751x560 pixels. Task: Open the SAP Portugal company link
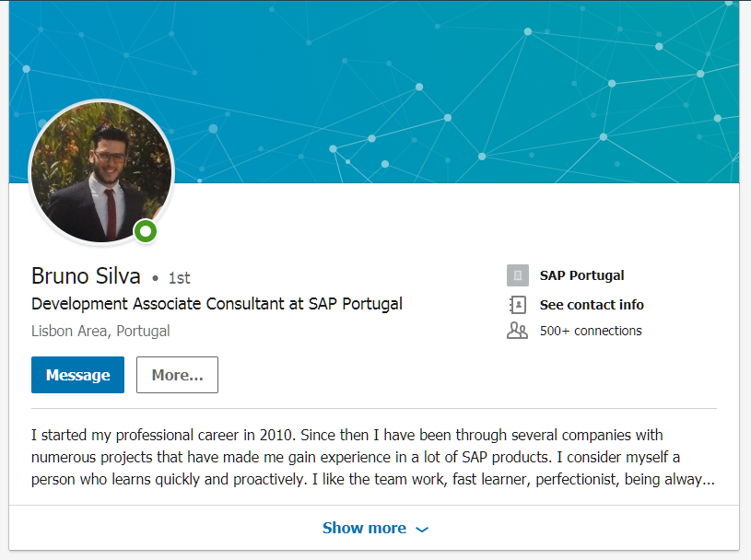[582, 275]
